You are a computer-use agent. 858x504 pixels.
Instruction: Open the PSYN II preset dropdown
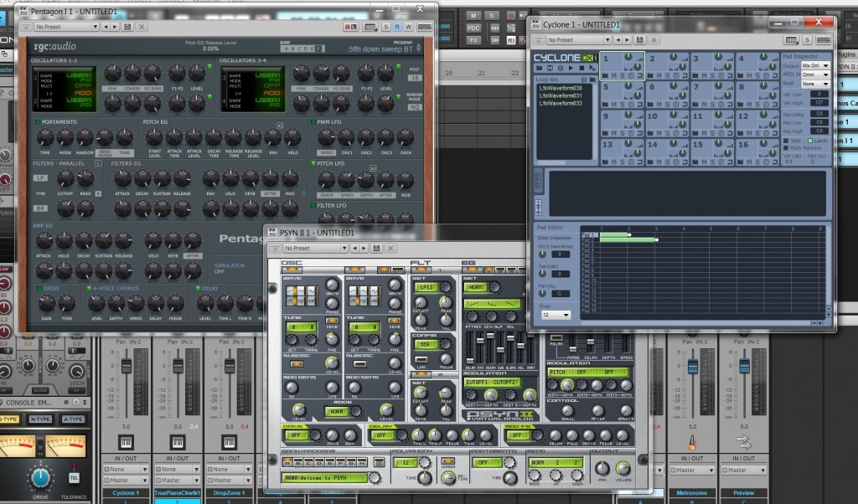315,248
